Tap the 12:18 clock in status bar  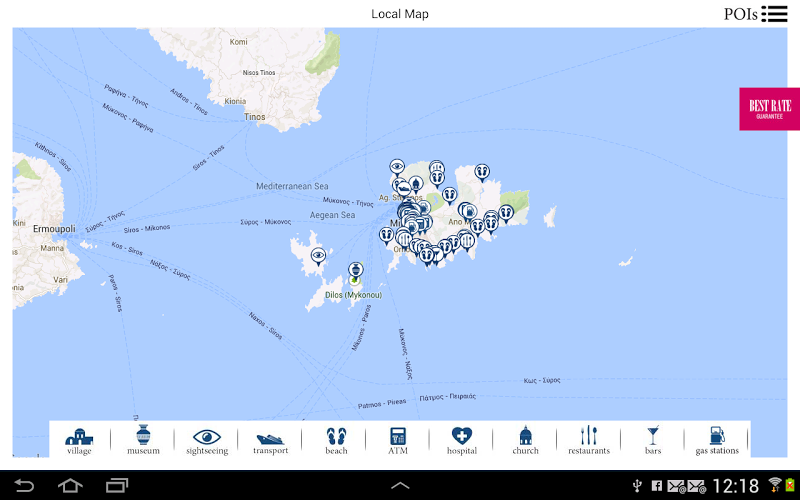tap(736, 485)
